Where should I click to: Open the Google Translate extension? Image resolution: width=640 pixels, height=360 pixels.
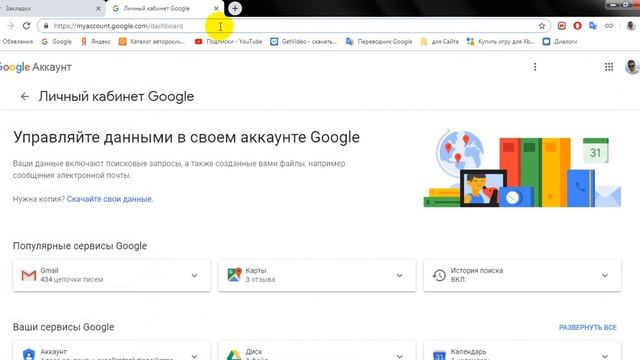[593, 26]
